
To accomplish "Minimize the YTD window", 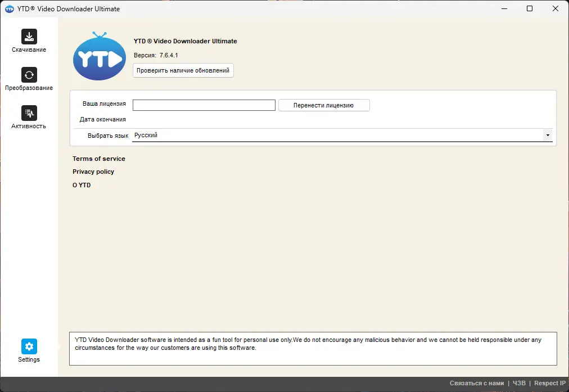I will click(504, 8).
